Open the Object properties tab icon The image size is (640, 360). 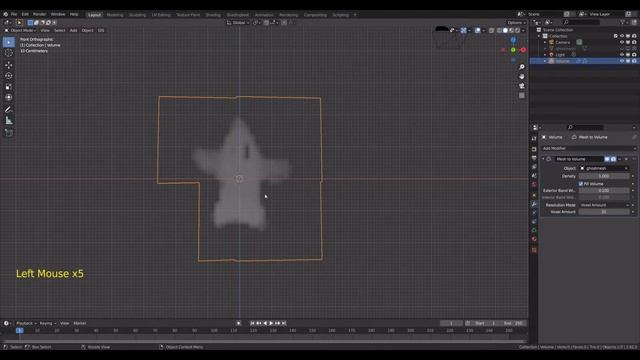534,195
